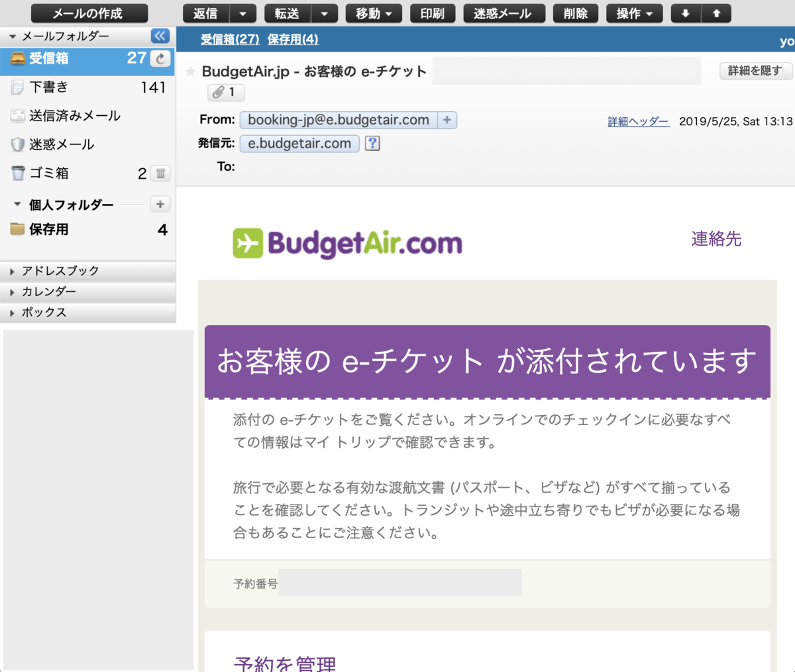Switch to the 受信箱(27) tab
Screen dimensions: 795x672
[x=230, y=40]
